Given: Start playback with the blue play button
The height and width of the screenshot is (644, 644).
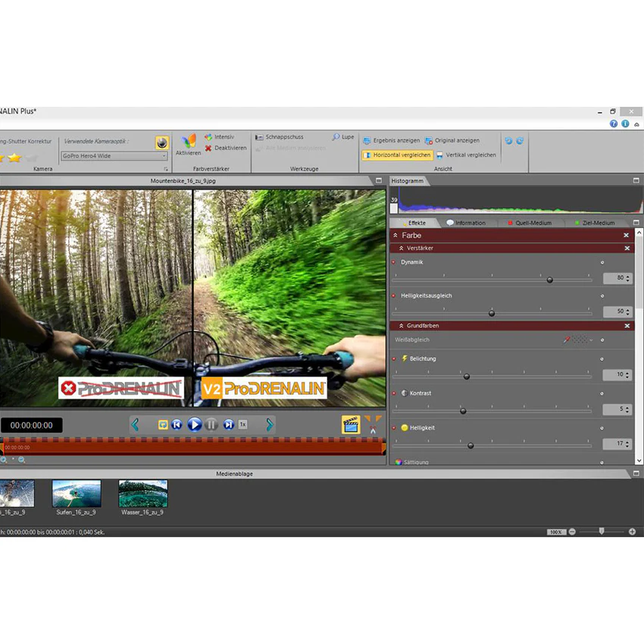Looking at the screenshot, I should click(x=195, y=425).
